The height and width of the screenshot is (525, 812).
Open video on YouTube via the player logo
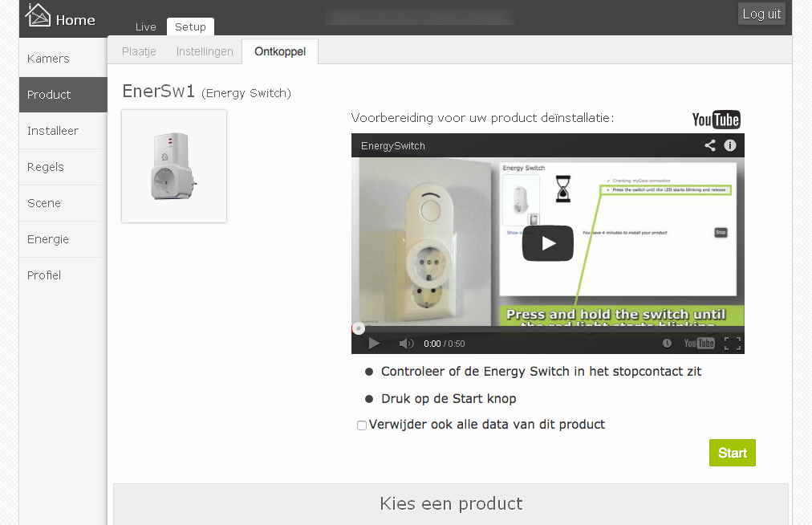[699, 343]
